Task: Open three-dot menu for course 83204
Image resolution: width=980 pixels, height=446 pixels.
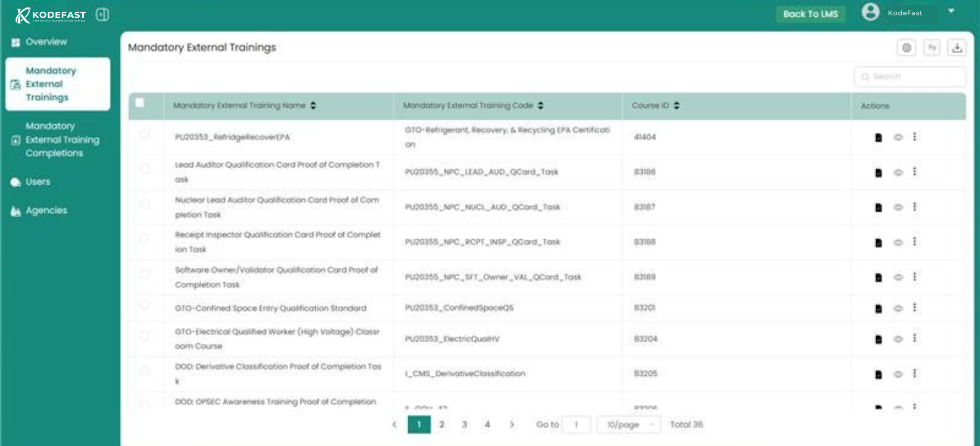Action: click(x=915, y=339)
